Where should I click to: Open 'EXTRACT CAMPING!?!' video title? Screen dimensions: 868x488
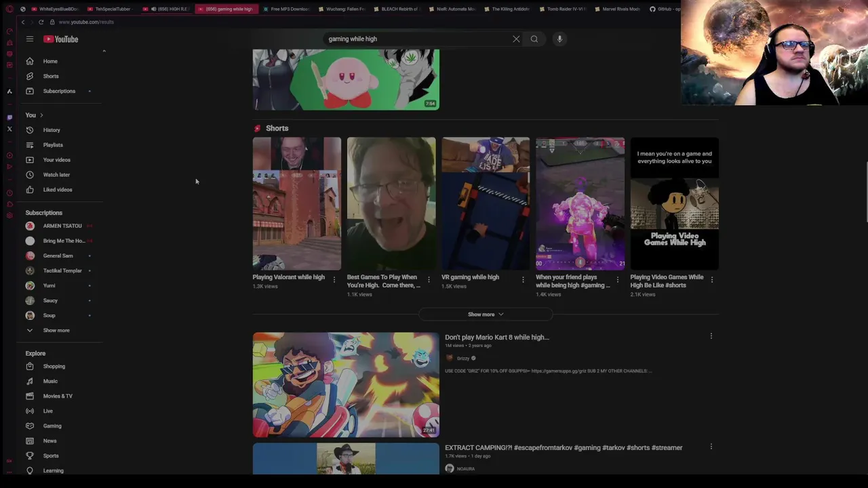(x=564, y=447)
